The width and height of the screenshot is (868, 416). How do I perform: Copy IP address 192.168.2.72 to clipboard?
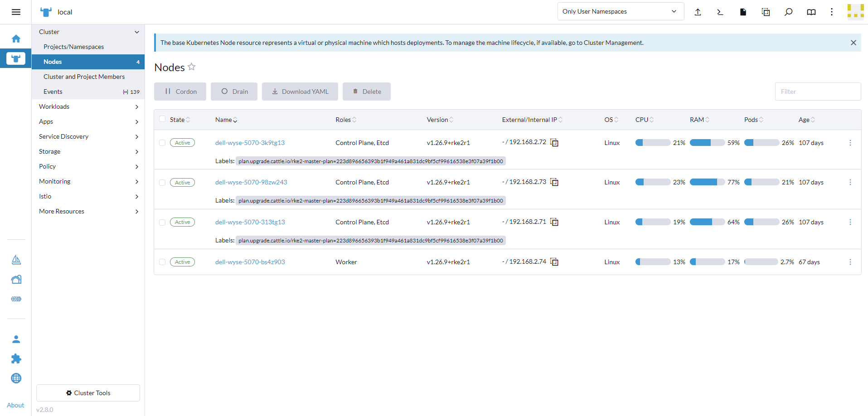point(554,143)
